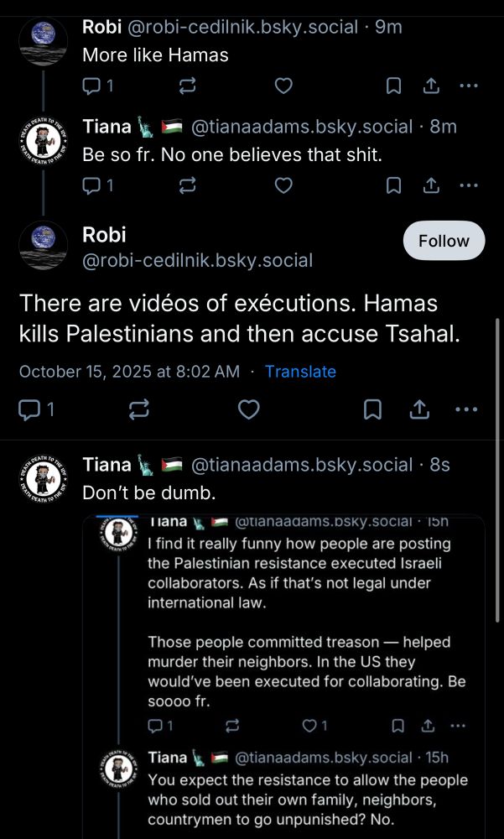Open more options on "Be so fr" reply
This screenshot has width=504, height=839.
click(x=468, y=185)
